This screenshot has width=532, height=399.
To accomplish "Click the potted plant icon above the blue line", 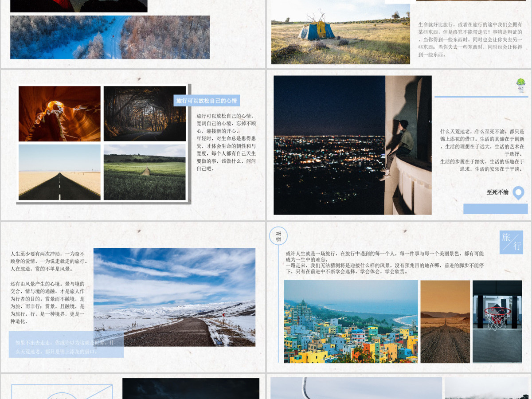I will tap(521, 85).
